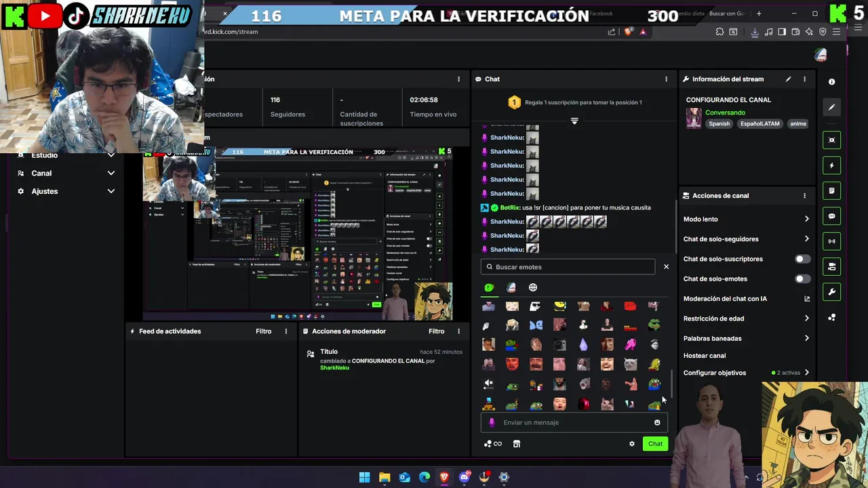Open Moderación del chat con IA link
This screenshot has height=488, width=868.
[x=746, y=299]
